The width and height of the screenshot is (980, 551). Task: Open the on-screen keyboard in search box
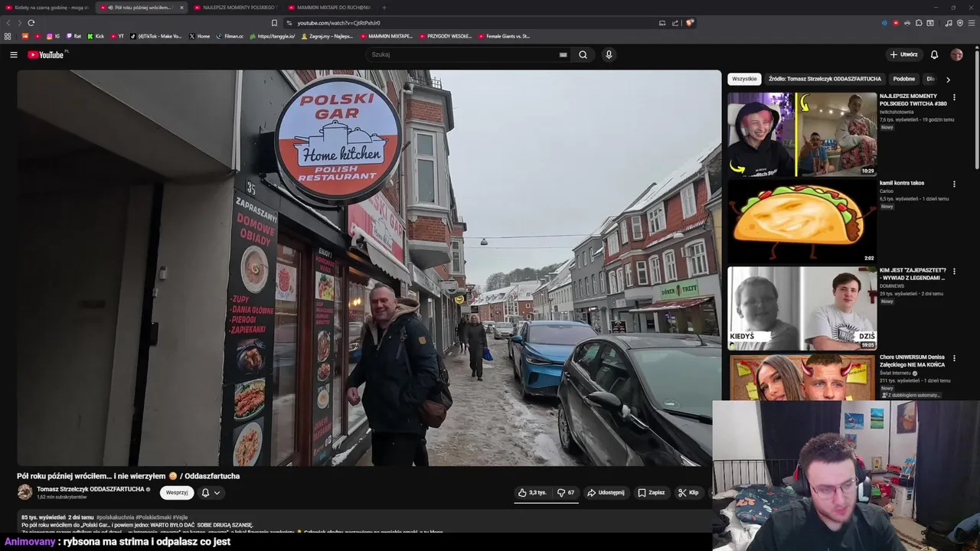tap(563, 54)
